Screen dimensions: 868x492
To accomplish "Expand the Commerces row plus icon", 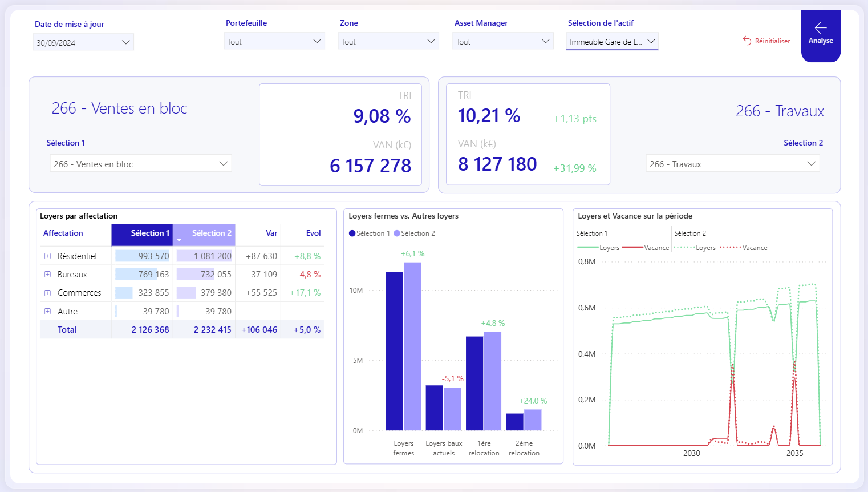I will pos(48,293).
